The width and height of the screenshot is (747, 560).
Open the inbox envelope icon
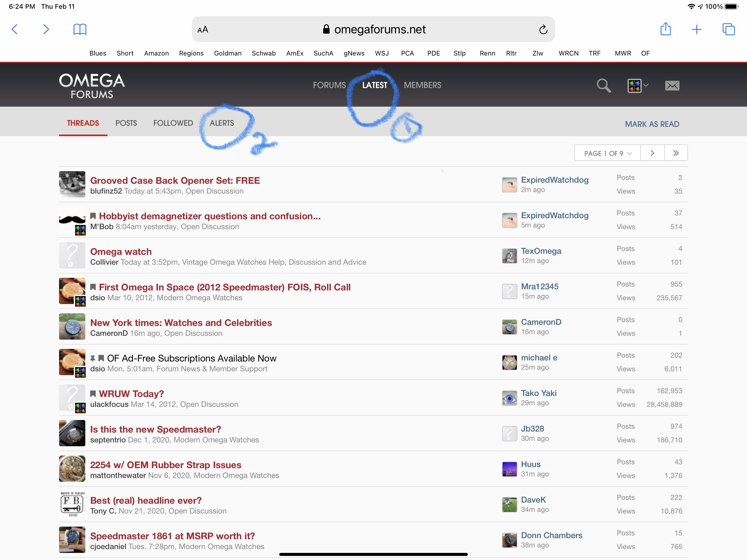672,86
